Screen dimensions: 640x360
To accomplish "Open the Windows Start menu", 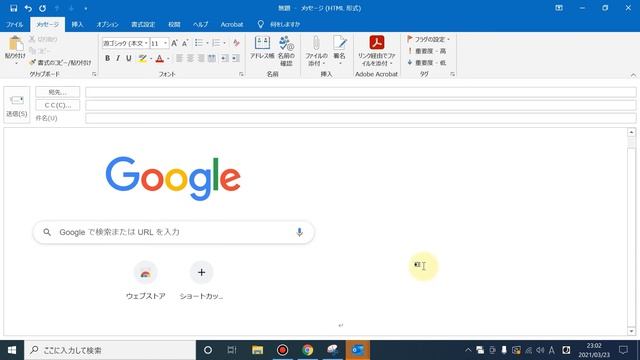I will (12, 350).
